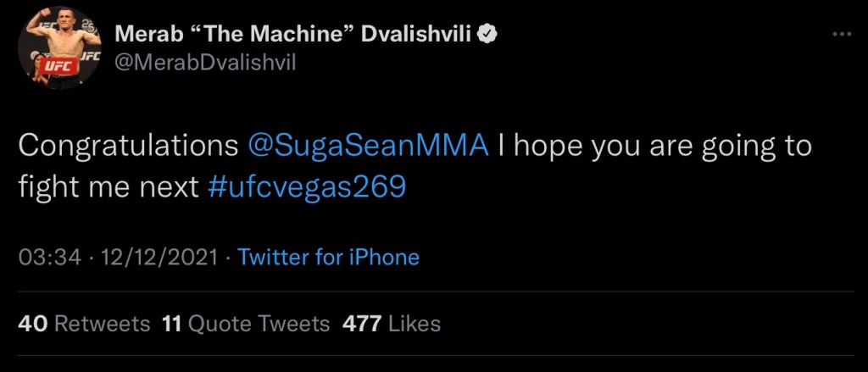View the 11 Quote Tweets list
Screen dimensions: 868x372
point(247,324)
